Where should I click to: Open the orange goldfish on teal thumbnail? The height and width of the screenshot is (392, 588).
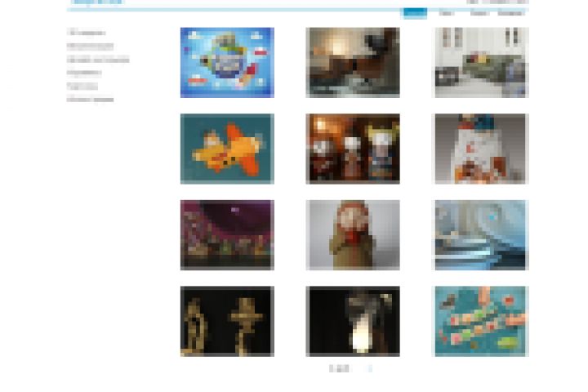click(x=227, y=149)
